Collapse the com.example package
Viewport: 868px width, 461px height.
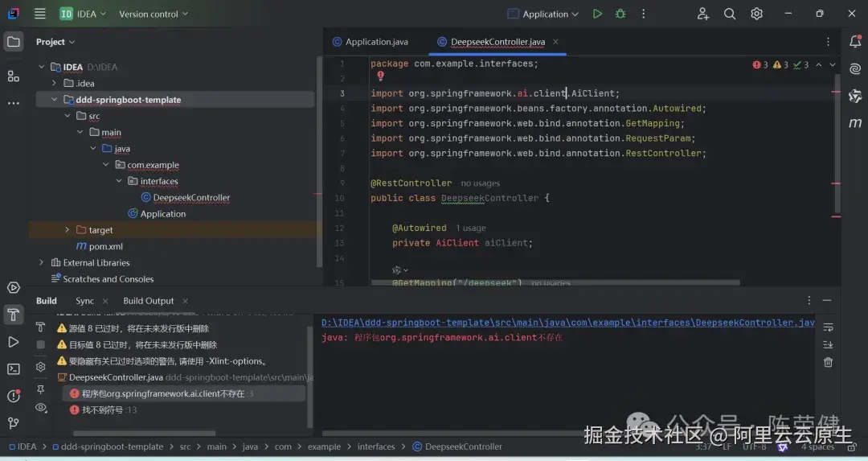[x=106, y=165]
